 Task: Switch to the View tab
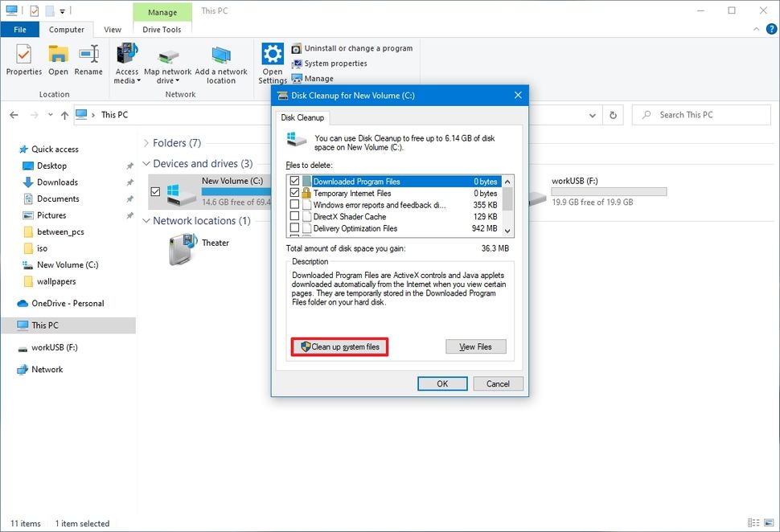[x=112, y=29]
